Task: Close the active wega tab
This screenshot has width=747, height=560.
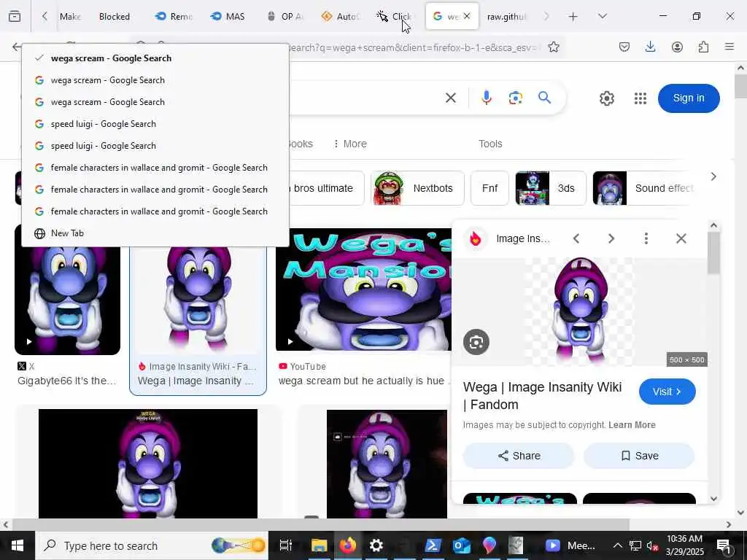Action: pos(467,16)
